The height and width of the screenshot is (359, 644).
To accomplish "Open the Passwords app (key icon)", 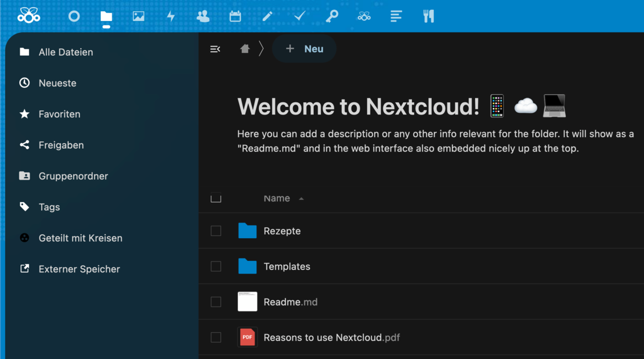I will point(331,16).
